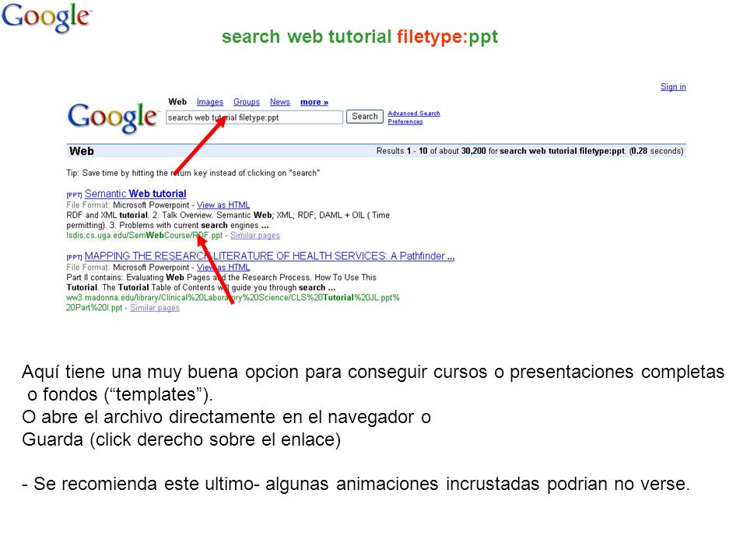Viewport: 747px width, 560px height.
Task: Open the 'Semantic Web tutorial' result
Action: pyautogui.click(x=135, y=194)
